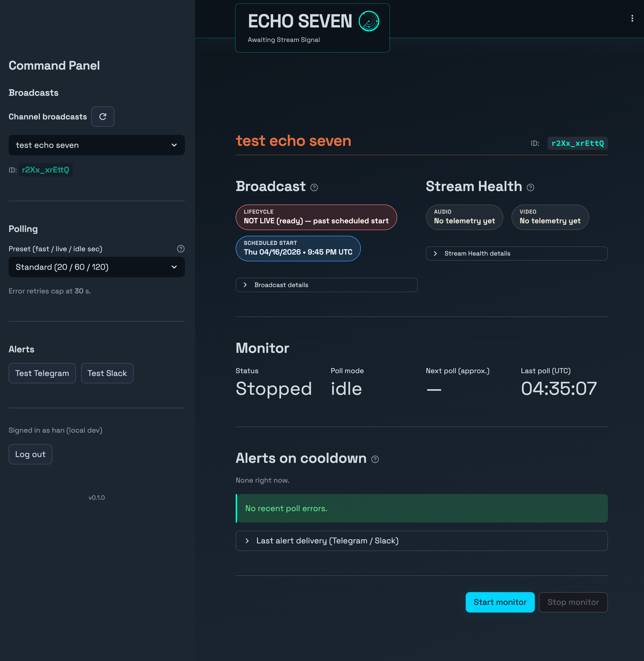Open the Broadcast section help icon

coord(314,187)
